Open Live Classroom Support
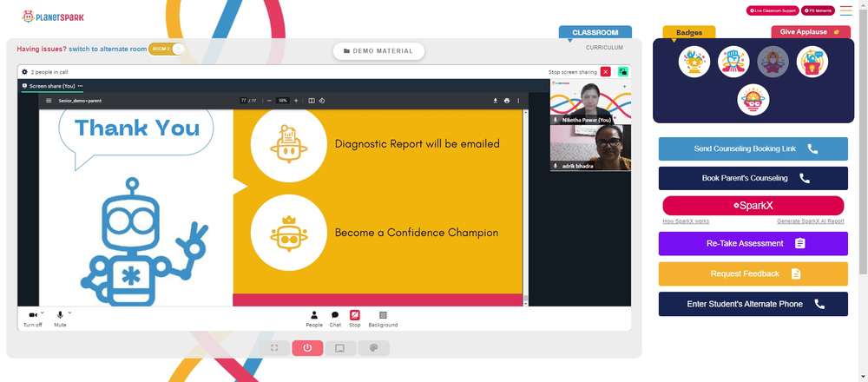The width and height of the screenshot is (868, 382). tap(773, 10)
